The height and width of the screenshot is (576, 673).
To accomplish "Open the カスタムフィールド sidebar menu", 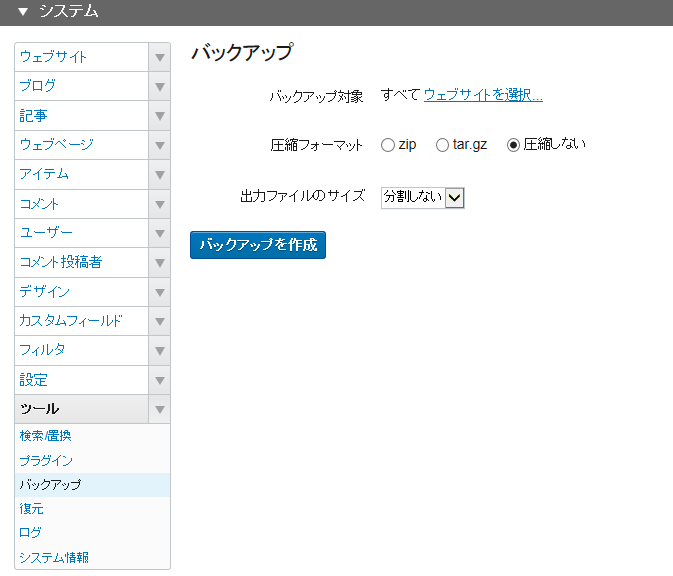I will coord(82,321).
